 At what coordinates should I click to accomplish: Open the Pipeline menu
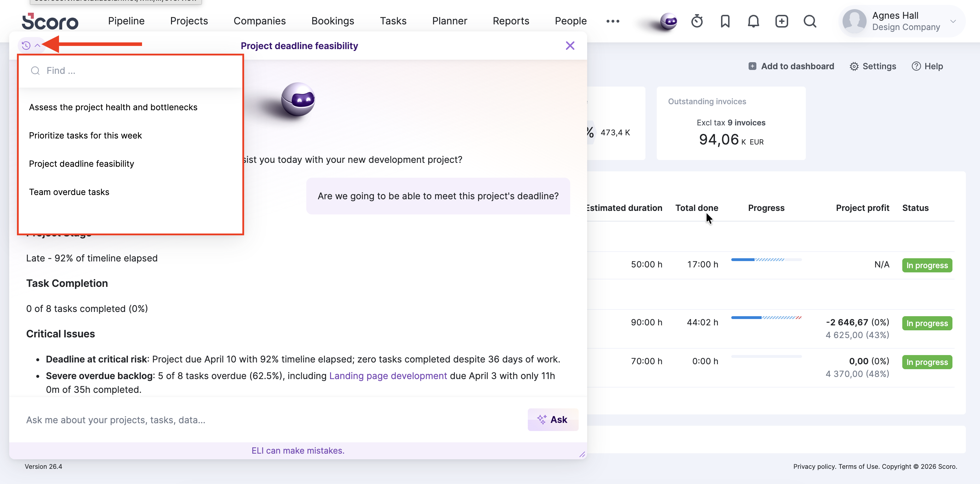tap(126, 21)
